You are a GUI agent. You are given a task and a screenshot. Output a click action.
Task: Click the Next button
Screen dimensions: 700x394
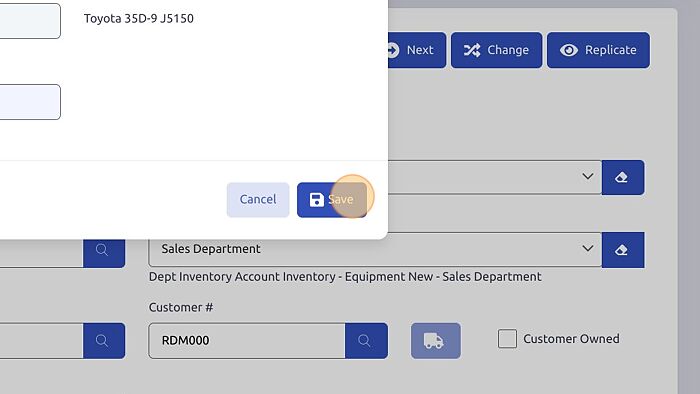pos(417,50)
